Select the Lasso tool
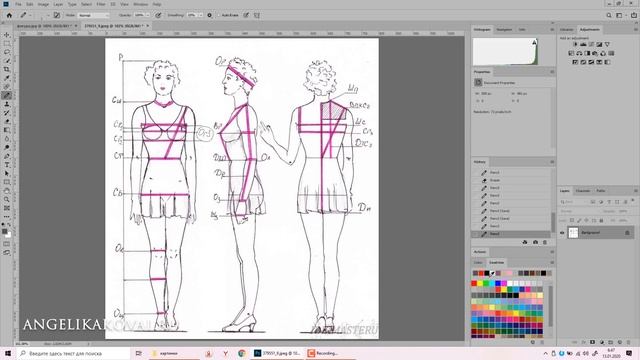The image size is (640, 360). [x=7, y=52]
